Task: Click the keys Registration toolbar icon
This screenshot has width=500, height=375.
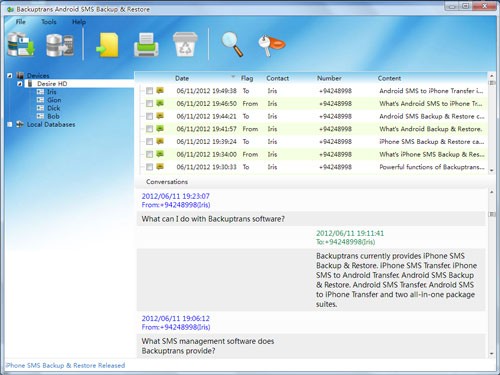Action: (271, 46)
